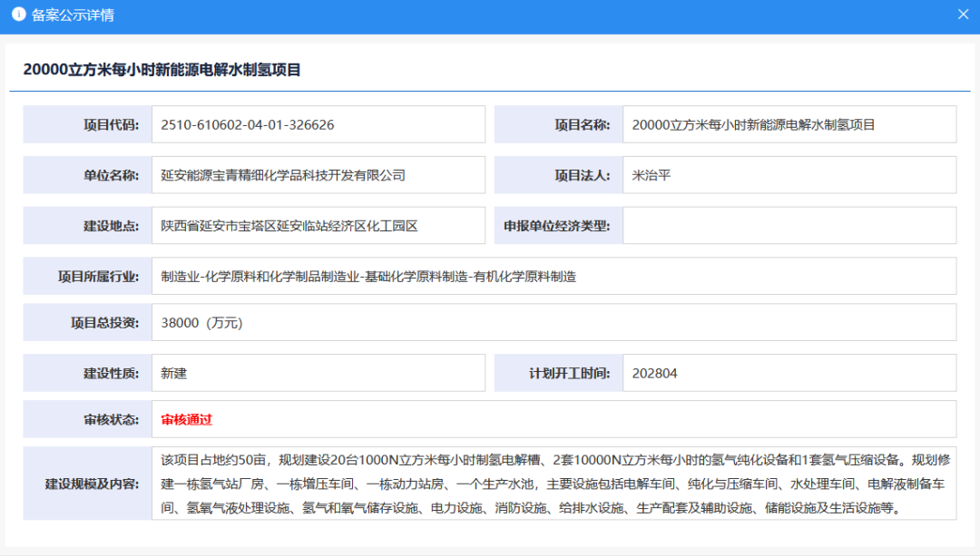Click the company name 延安能源宝青精细化学品科技开发有限公司
980x557 pixels.
[x=283, y=175]
